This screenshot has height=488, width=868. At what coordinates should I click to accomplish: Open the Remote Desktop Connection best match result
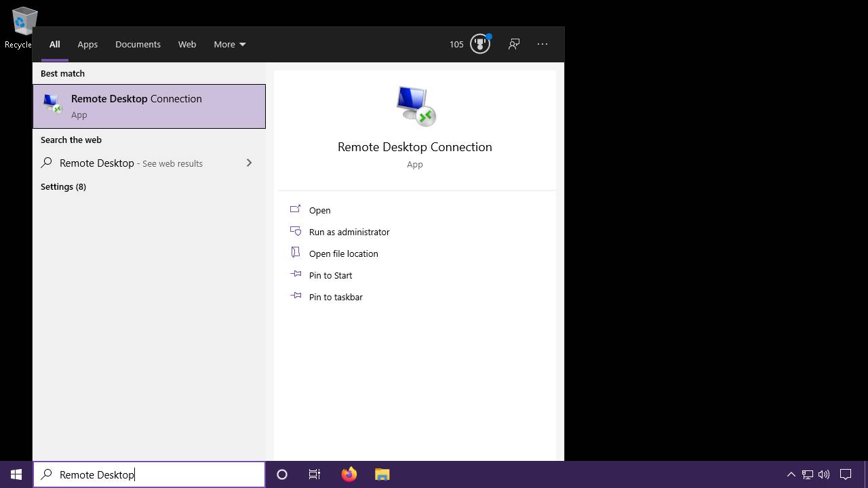click(149, 106)
